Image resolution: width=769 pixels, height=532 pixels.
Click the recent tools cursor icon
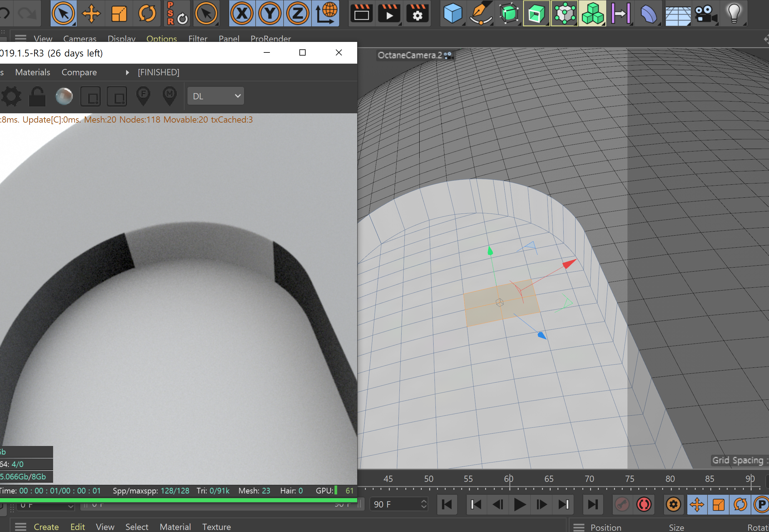pyautogui.click(x=206, y=13)
